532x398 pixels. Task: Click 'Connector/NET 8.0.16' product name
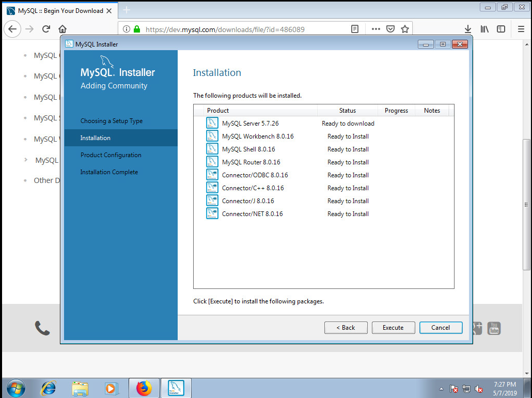[253, 213]
